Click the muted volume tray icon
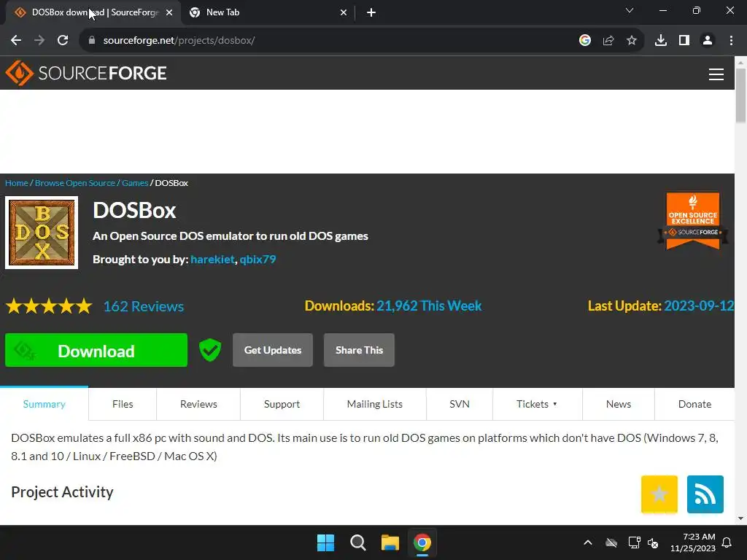The width and height of the screenshot is (747, 560). point(653,542)
